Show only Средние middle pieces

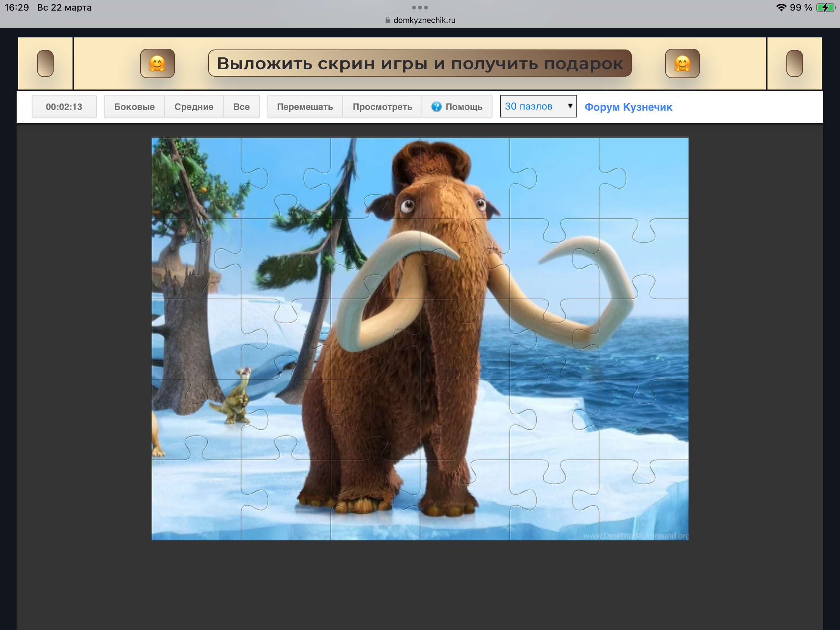click(x=194, y=107)
